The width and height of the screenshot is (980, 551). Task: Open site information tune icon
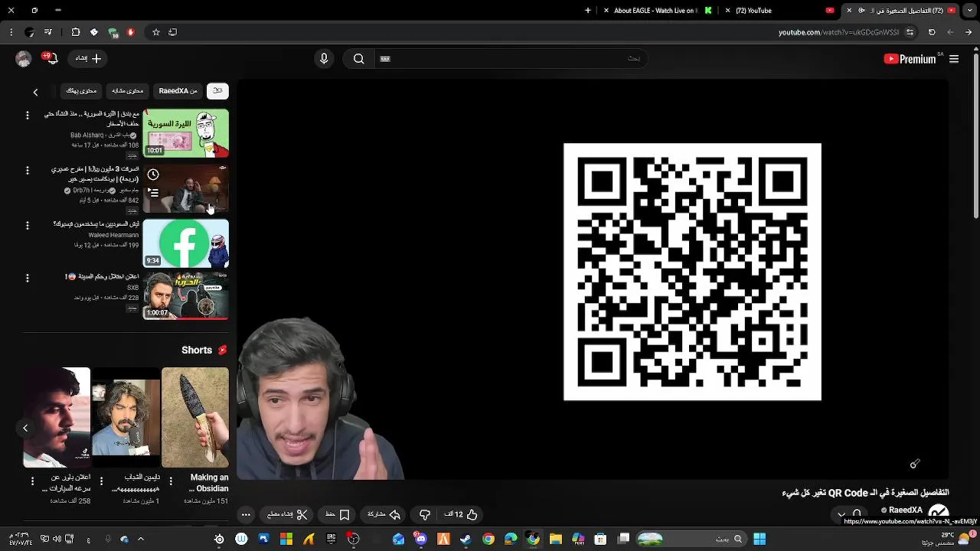(x=910, y=32)
